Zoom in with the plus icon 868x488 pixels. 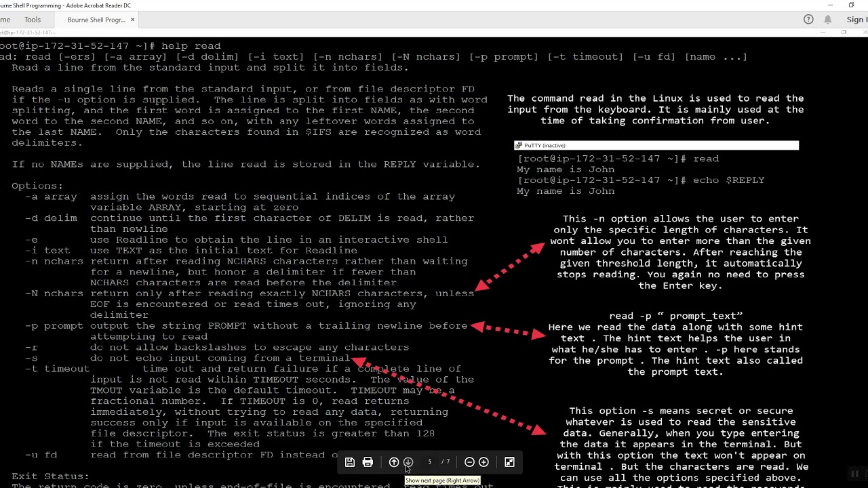[x=484, y=462]
